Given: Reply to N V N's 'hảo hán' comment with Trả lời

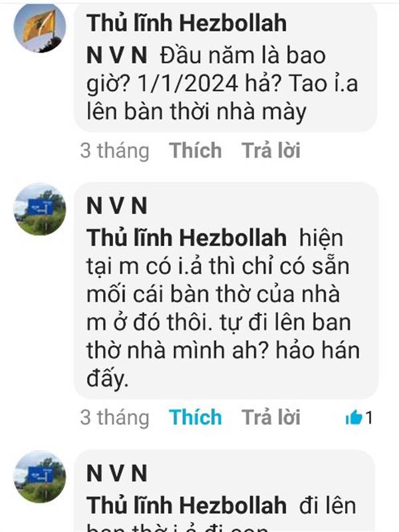Looking at the screenshot, I should click(271, 417).
